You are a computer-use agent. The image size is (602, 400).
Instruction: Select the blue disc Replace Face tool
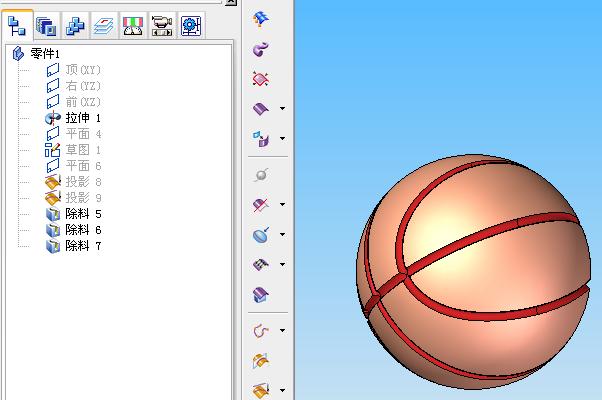click(x=261, y=235)
